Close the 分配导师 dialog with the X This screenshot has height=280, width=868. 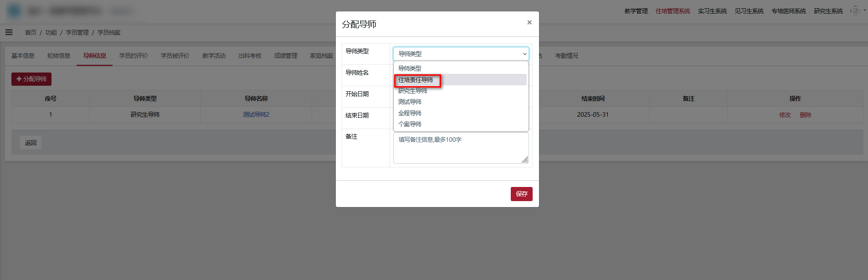pyautogui.click(x=529, y=22)
